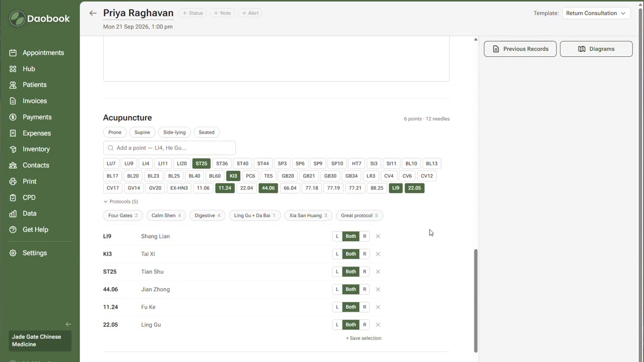Viewport: 644px width, 362px height.
Task: Open Invoices document icon
Action: 13,101
